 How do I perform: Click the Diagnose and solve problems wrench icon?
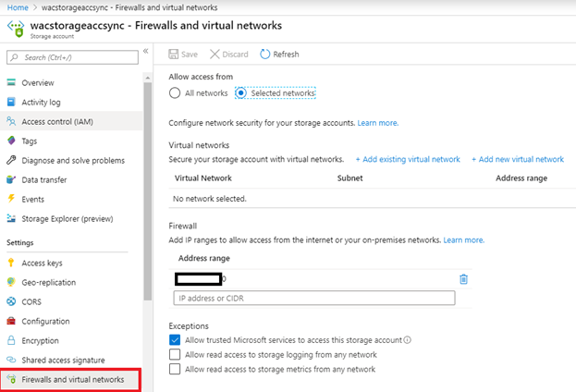coord(11,160)
